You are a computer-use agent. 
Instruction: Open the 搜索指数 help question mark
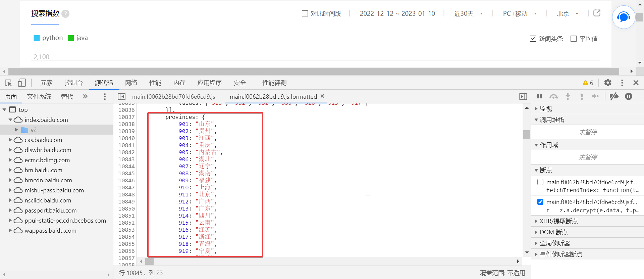(66, 14)
